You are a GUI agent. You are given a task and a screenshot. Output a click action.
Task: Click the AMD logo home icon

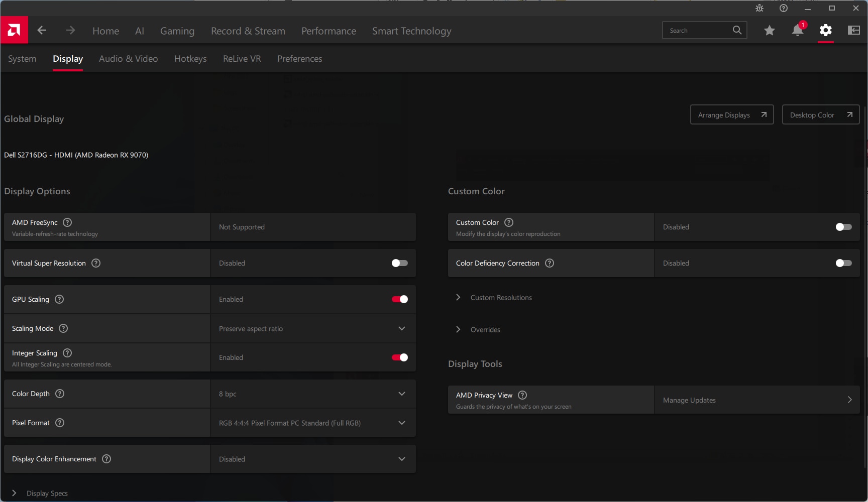pyautogui.click(x=14, y=30)
